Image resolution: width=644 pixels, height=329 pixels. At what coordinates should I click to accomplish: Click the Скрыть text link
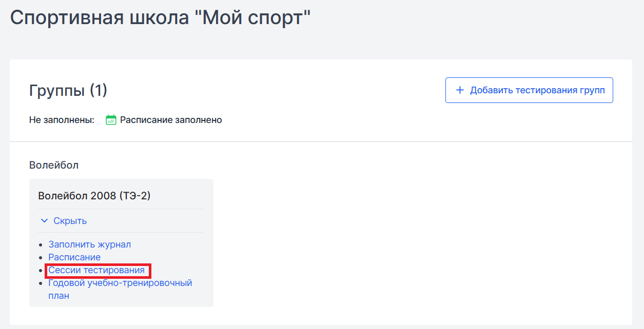(x=70, y=221)
